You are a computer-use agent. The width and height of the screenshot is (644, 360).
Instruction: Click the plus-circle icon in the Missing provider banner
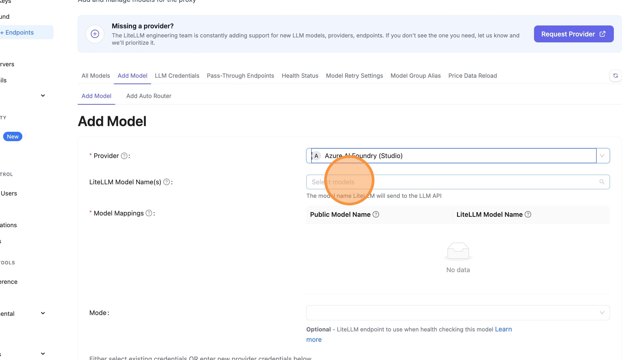(x=95, y=34)
